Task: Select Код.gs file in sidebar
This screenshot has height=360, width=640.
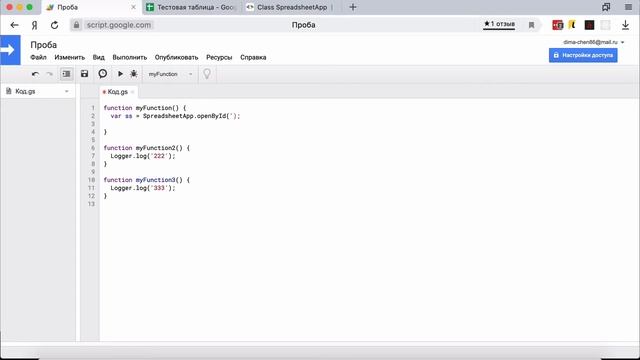Action: [x=25, y=91]
